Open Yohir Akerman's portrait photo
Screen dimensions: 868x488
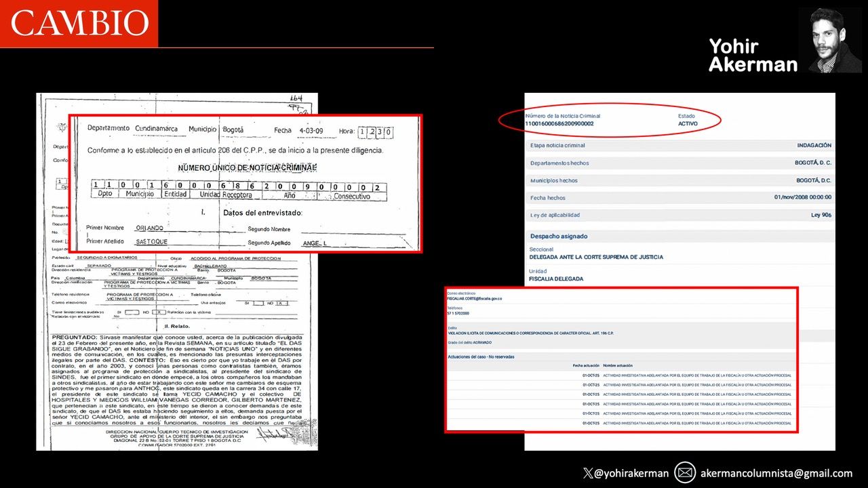click(829, 41)
